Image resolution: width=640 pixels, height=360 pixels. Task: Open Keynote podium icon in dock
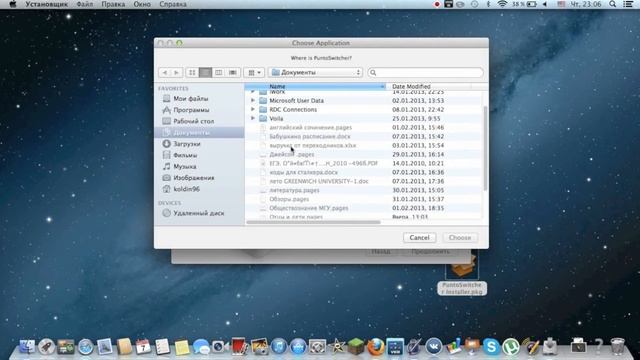(472, 347)
